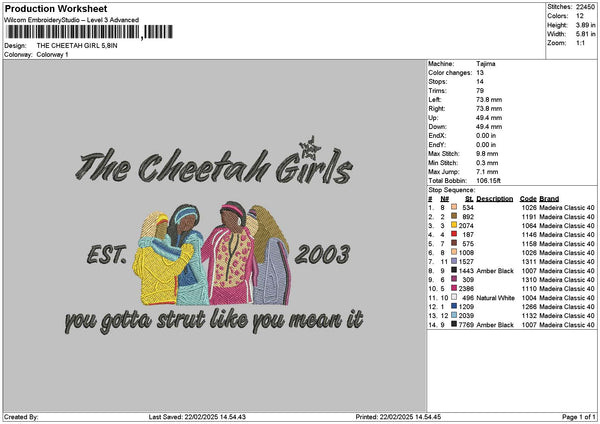The width and height of the screenshot is (600, 424).
Task: Pick the swatch in stop row 5
Action: coord(454,243)
